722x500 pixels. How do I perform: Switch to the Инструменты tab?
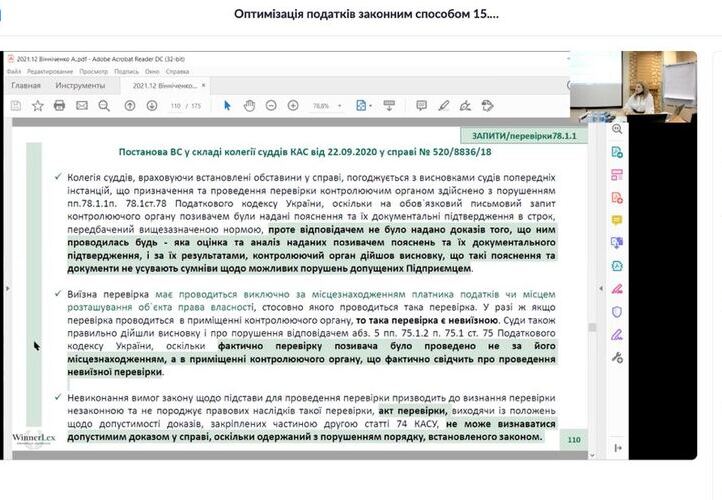80,86
